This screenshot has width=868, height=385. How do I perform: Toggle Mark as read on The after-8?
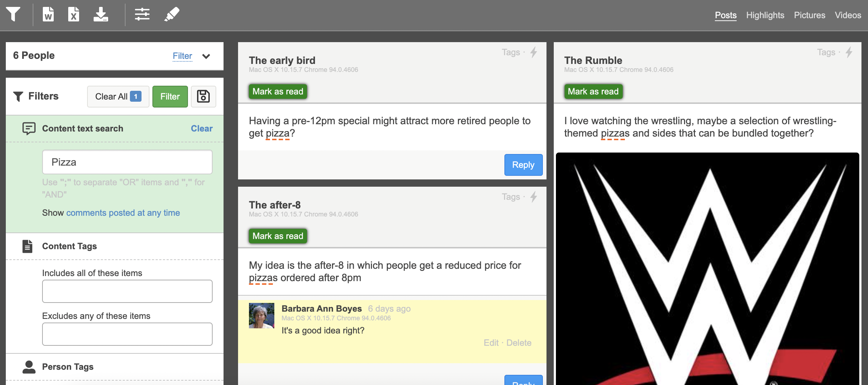(278, 236)
